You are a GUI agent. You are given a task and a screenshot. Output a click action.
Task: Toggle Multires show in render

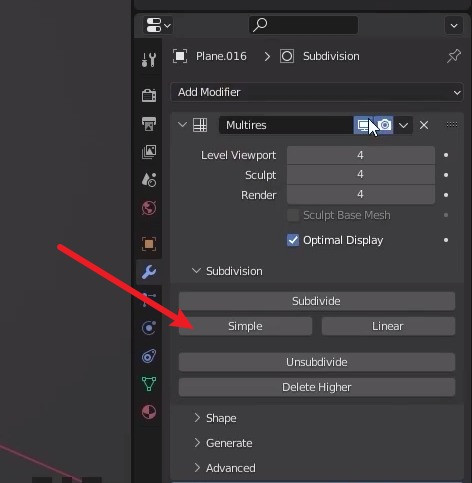click(384, 125)
